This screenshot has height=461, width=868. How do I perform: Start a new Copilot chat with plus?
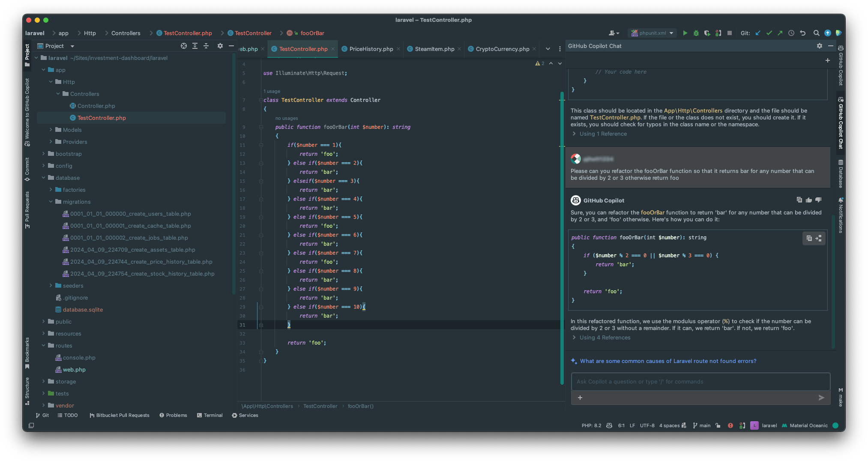pos(828,60)
